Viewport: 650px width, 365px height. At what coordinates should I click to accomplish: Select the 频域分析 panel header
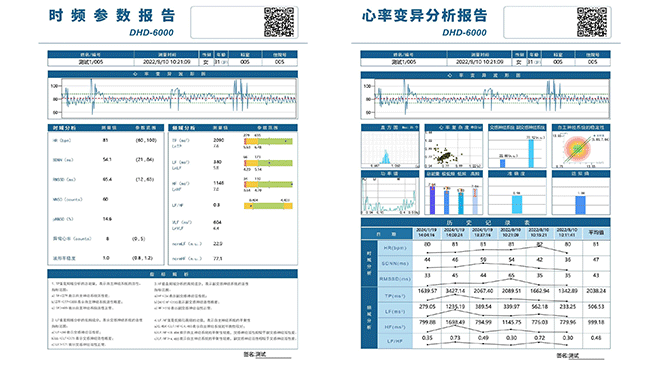pos(233,128)
